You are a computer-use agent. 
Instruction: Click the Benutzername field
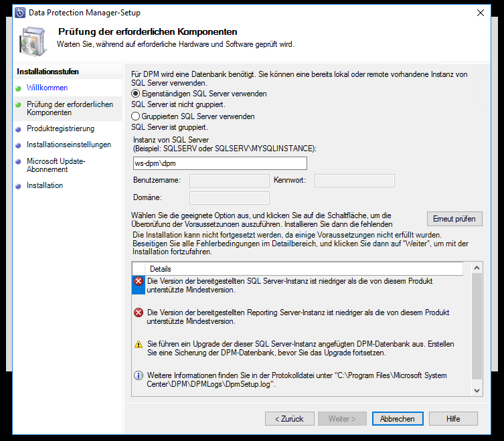[x=230, y=181]
